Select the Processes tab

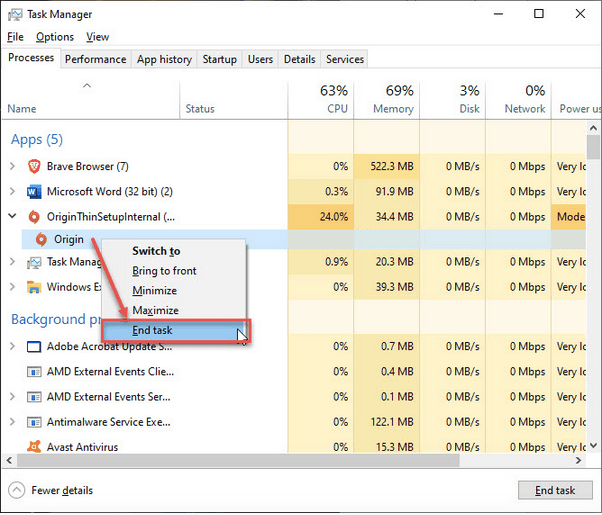coord(31,58)
